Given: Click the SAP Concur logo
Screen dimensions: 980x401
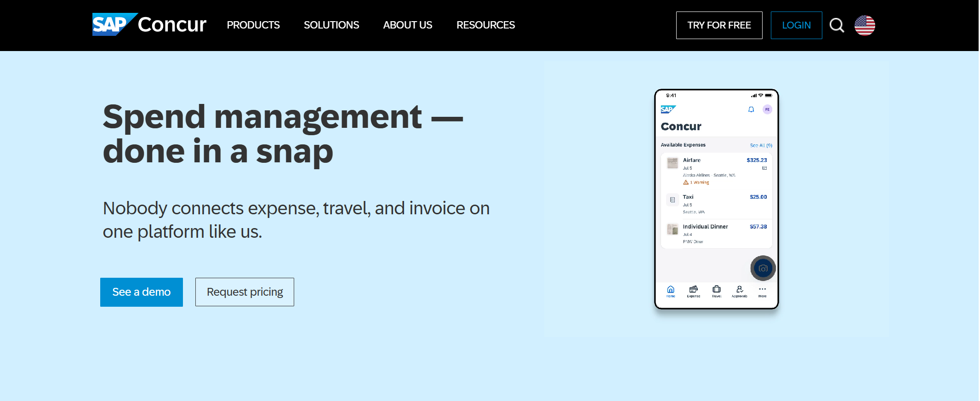Looking at the screenshot, I should [149, 24].
